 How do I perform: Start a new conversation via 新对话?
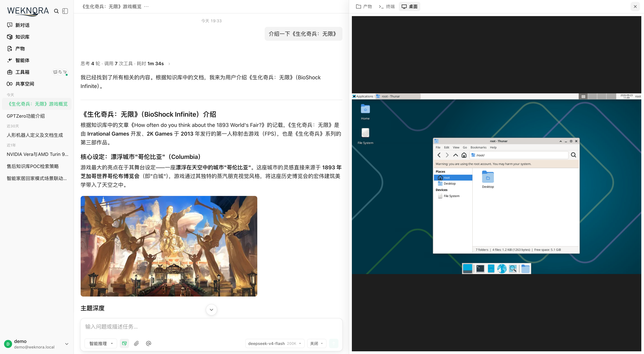22,25
